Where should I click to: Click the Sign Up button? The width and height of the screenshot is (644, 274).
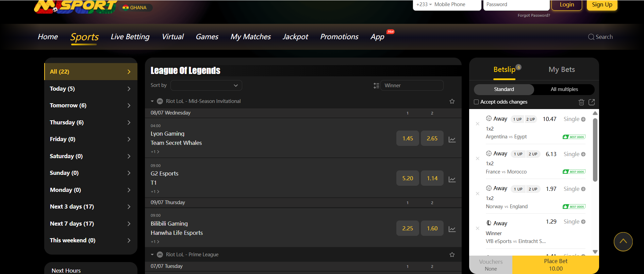click(x=602, y=5)
